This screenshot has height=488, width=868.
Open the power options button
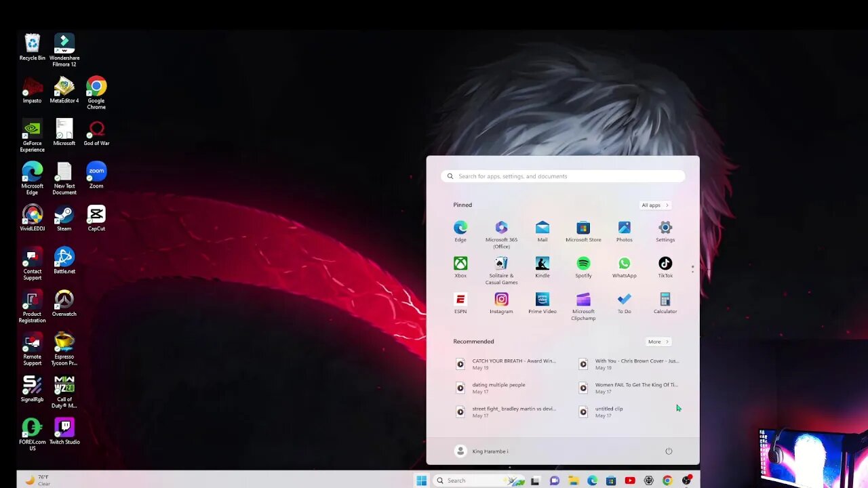coord(669,451)
